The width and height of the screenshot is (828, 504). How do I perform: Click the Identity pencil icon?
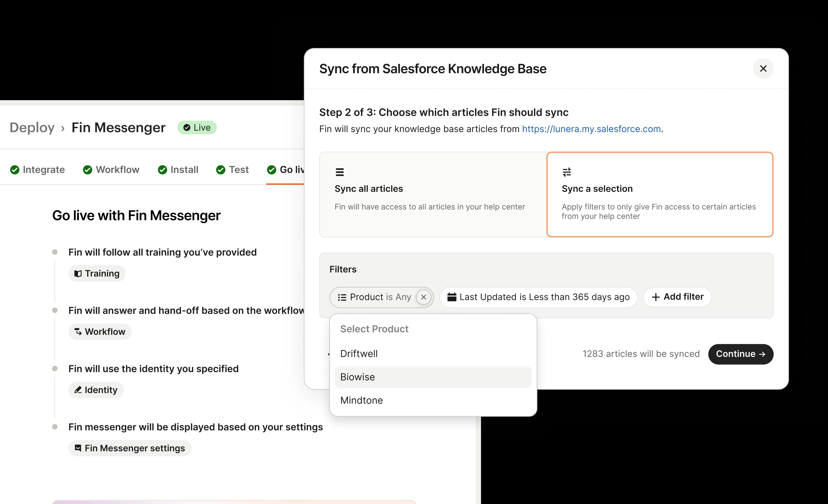pyautogui.click(x=78, y=390)
